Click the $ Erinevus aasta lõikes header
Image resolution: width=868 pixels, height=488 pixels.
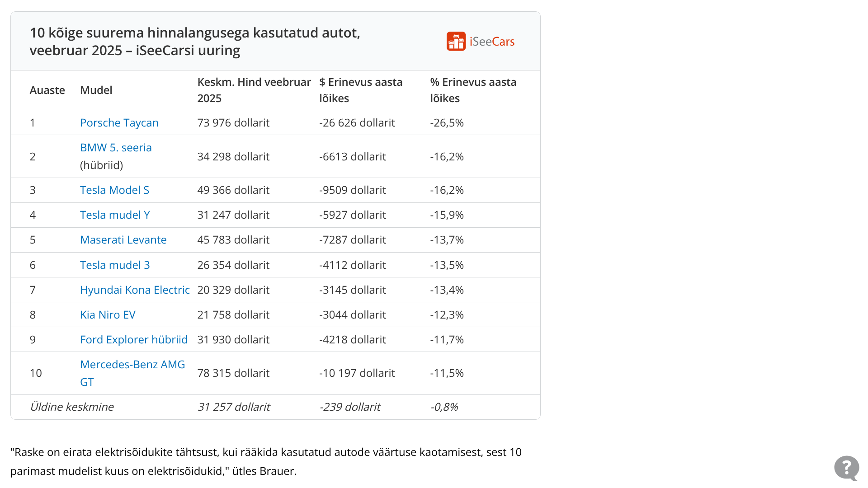tap(360, 90)
